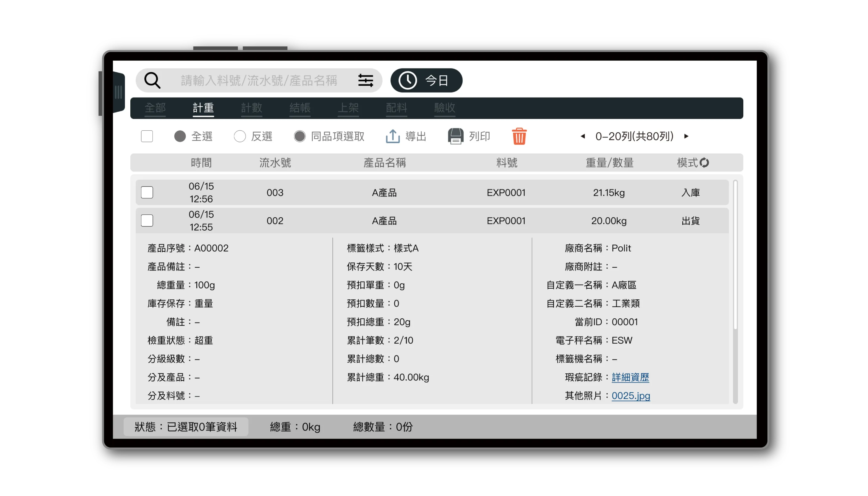This screenshot has height=496, width=868.
Task: Open the search filter sliders icon
Action: [365, 81]
